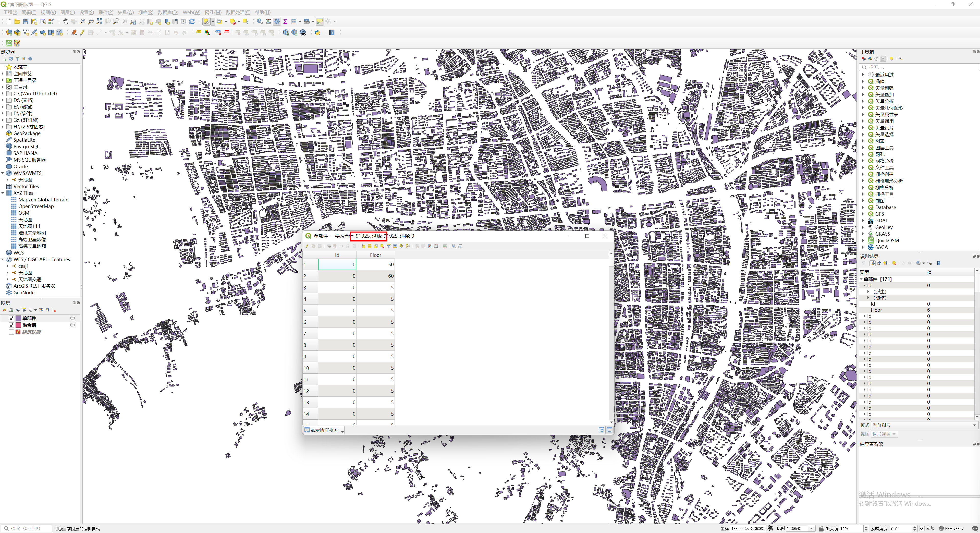Viewport: 980px width, 533px height.
Task: Click the toolbox 搜索 search field
Action: point(913,67)
